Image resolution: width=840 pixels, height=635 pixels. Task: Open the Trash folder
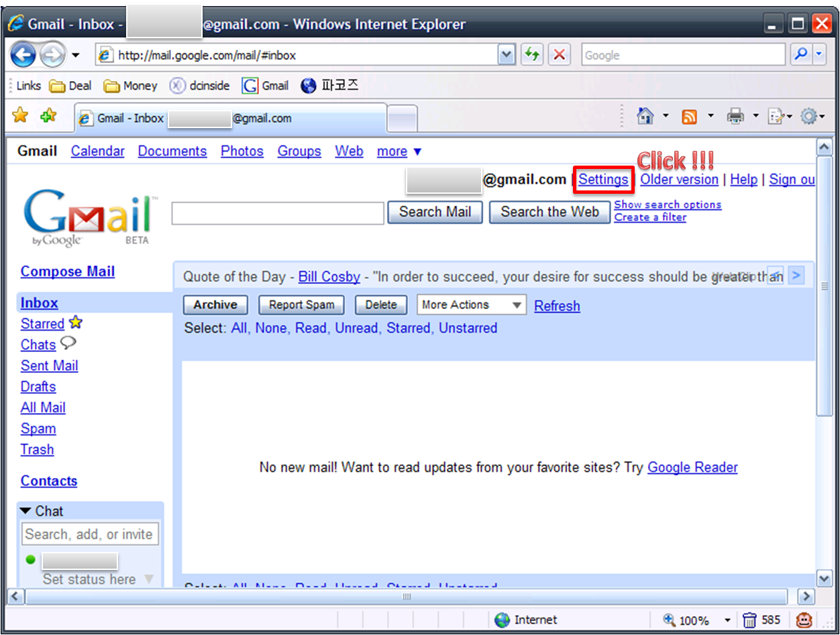coord(37,449)
